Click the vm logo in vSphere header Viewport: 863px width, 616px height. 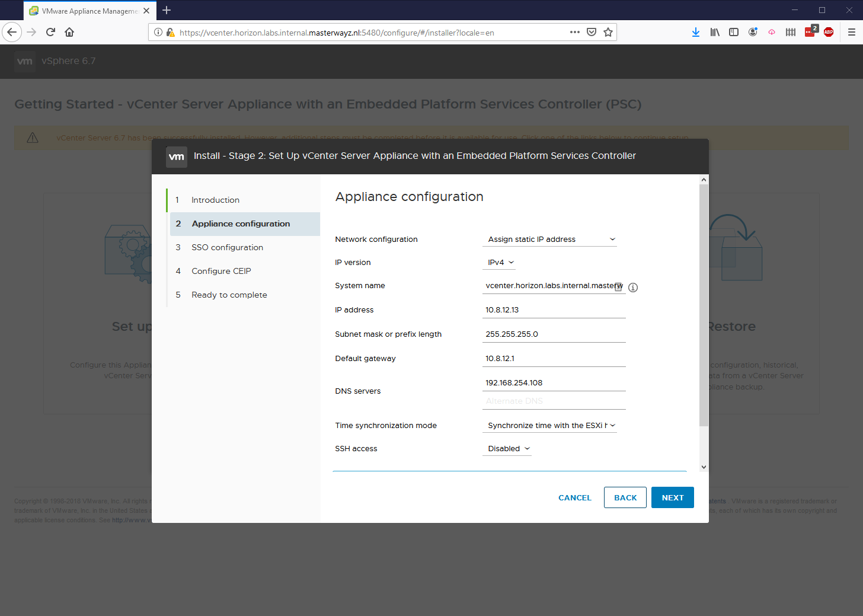[x=25, y=61]
